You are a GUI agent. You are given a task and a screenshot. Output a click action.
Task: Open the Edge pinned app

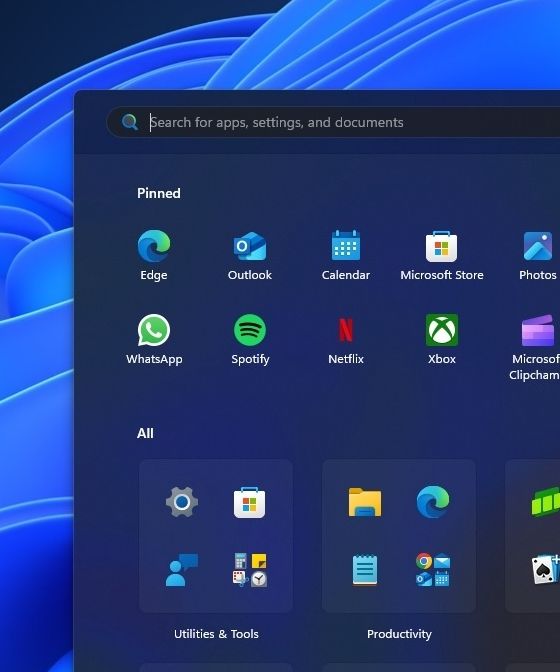[154, 255]
